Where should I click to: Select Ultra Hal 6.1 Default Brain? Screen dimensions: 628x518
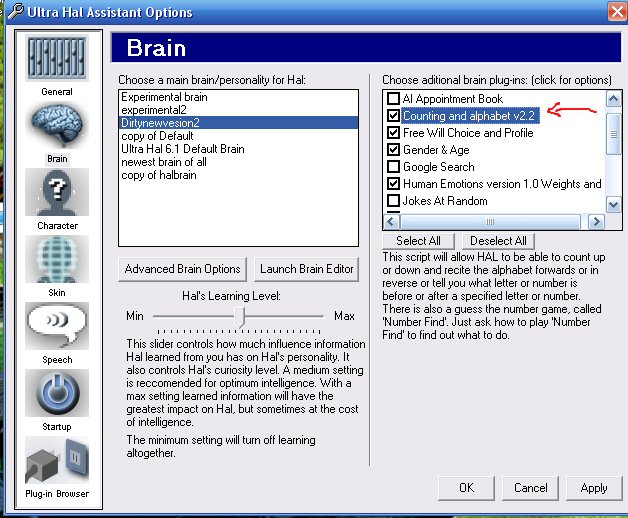point(238,149)
